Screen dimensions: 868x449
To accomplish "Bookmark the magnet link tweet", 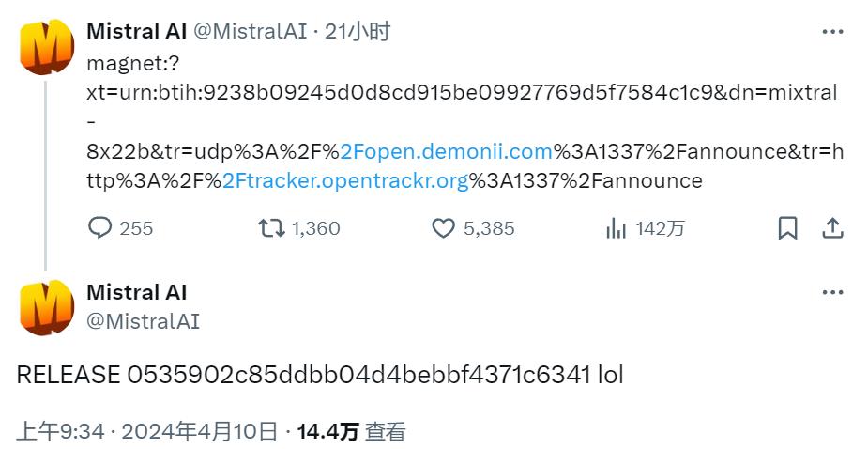I will [x=787, y=228].
